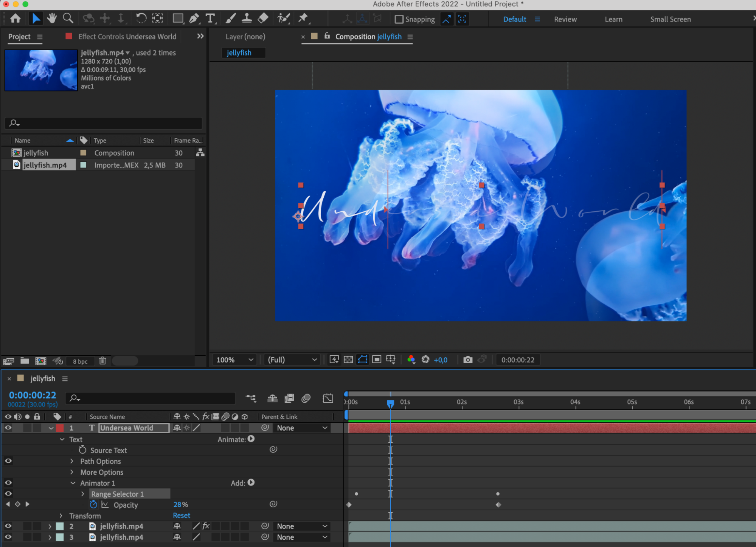The image size is (756, 547).
Task: Select the Rotation tool
Action: tap(141, 19)
